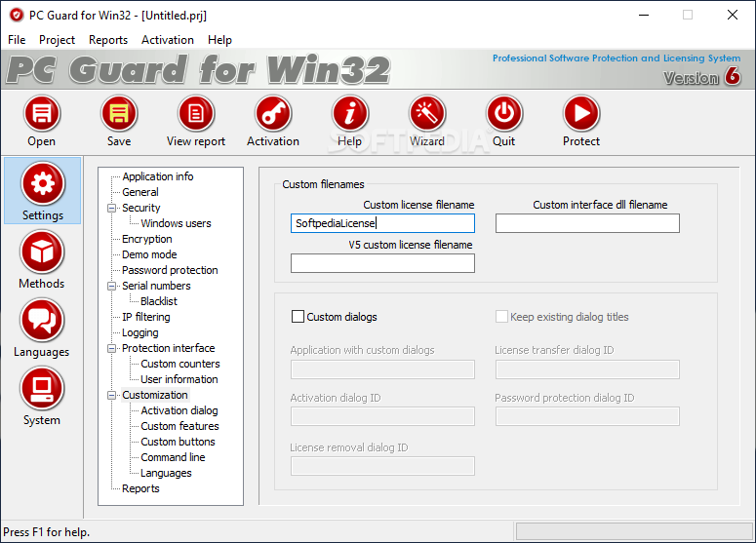Image resolution: width=756 pixels, height=543 pixels.
Task: Select the Settings gear sidebar icon
Action: click(42, 183)
